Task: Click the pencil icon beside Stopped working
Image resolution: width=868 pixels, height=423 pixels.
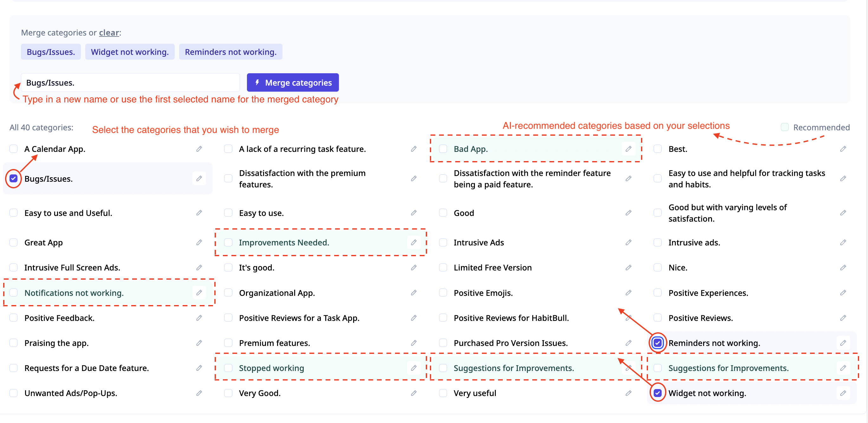Action: 414,368
